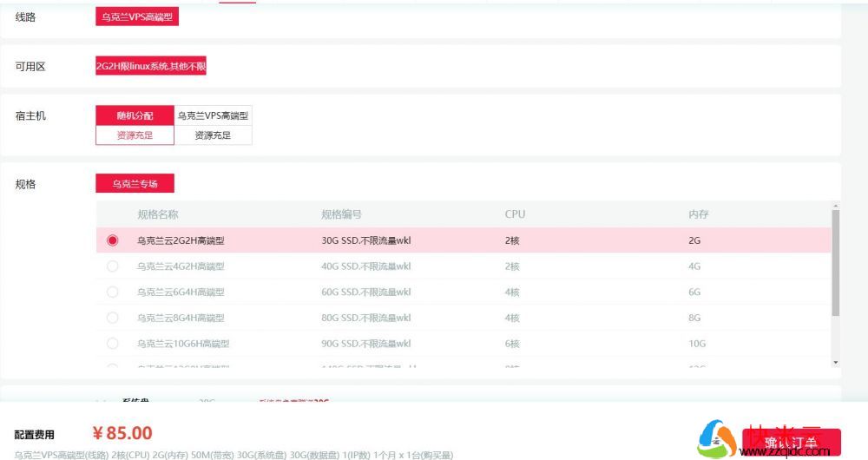This screenshot has height=460, width=868.
Task: Click the spec list scrollbar thumb
Action: click(x=835, y=263)
